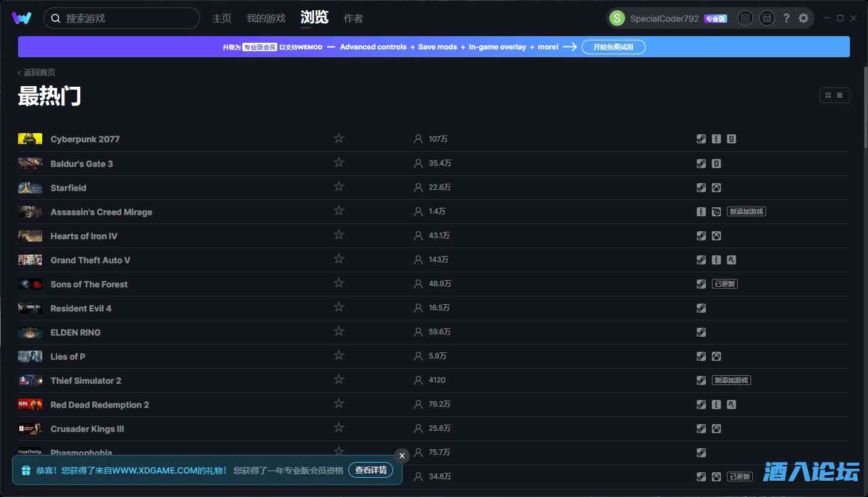
Task: Click the phone remote icon in header
Action: click(745, 18)
